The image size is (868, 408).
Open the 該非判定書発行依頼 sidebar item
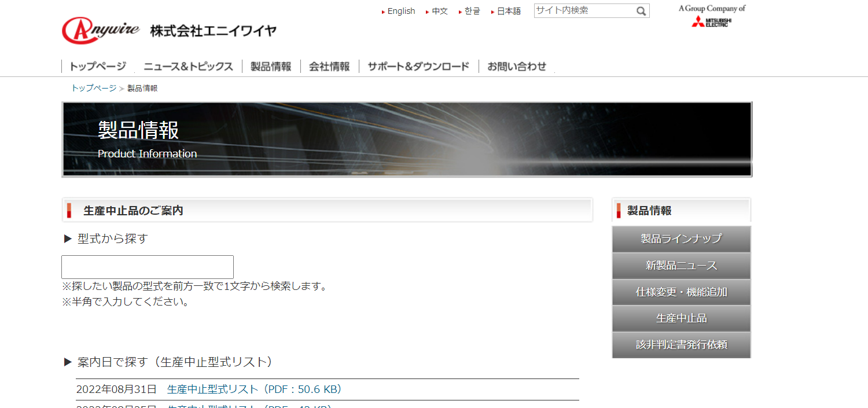coord(681,344)
